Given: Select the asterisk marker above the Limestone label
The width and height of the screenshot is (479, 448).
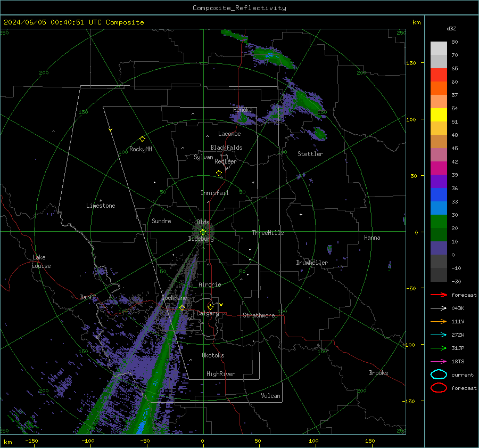Looking at the screenshot, I should tap(101, 201).
